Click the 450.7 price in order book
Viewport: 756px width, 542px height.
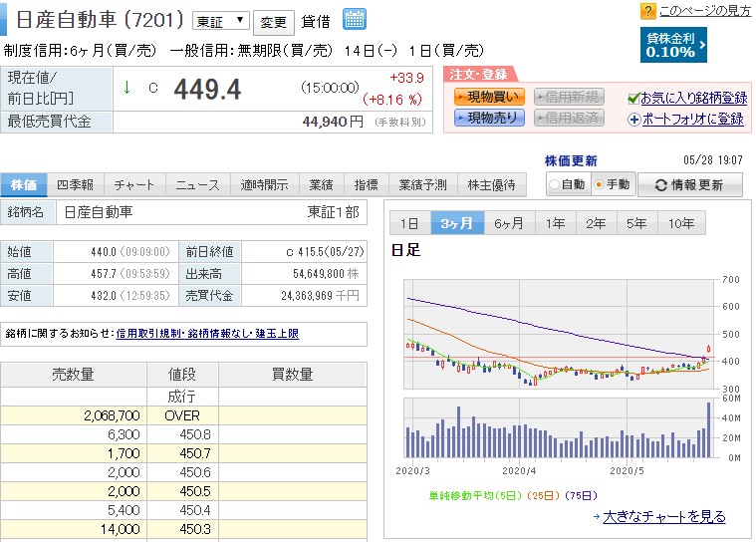pos(195,453)
